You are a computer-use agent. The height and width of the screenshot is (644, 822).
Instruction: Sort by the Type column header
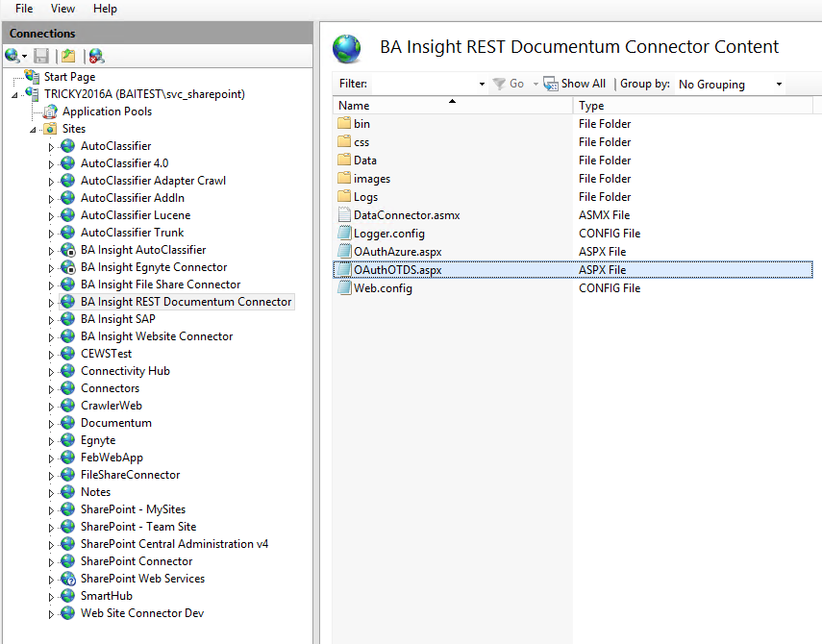click(591, 106)
